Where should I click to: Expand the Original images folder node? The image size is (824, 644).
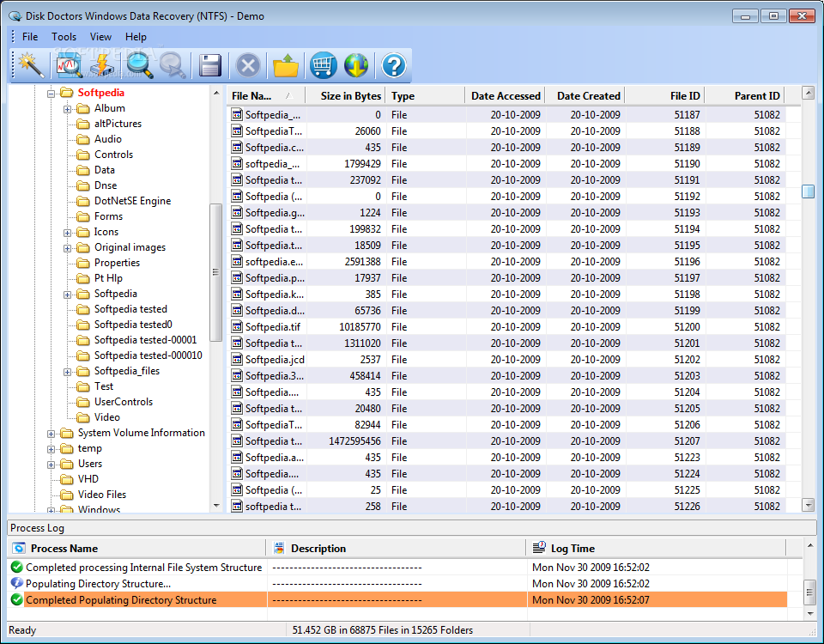67,248
